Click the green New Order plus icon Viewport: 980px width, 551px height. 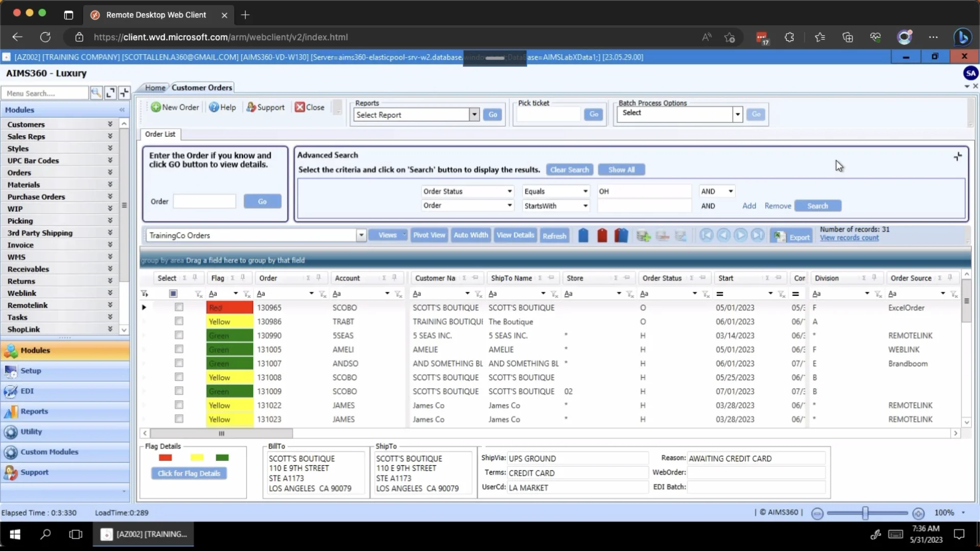pos(156,107)
